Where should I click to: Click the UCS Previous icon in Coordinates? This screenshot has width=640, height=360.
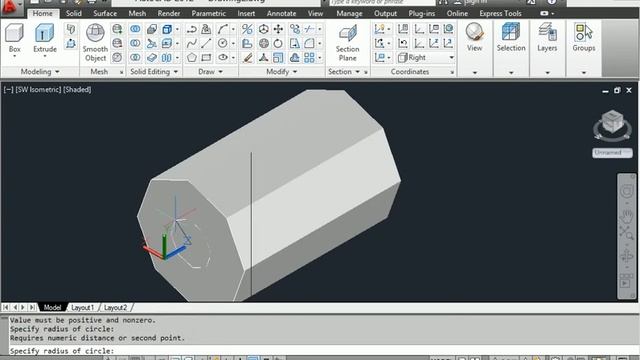(403, 43)
